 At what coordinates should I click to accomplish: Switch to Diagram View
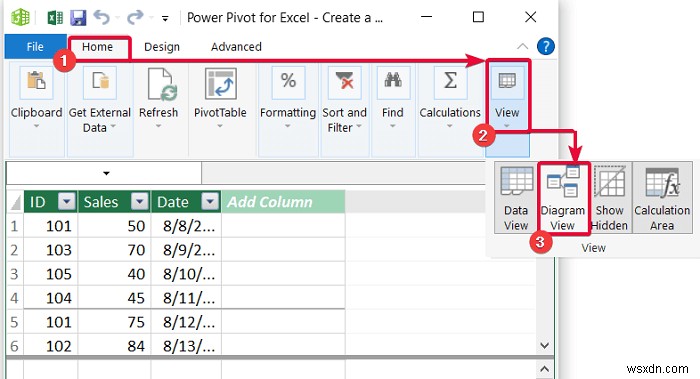pos(562,198)
